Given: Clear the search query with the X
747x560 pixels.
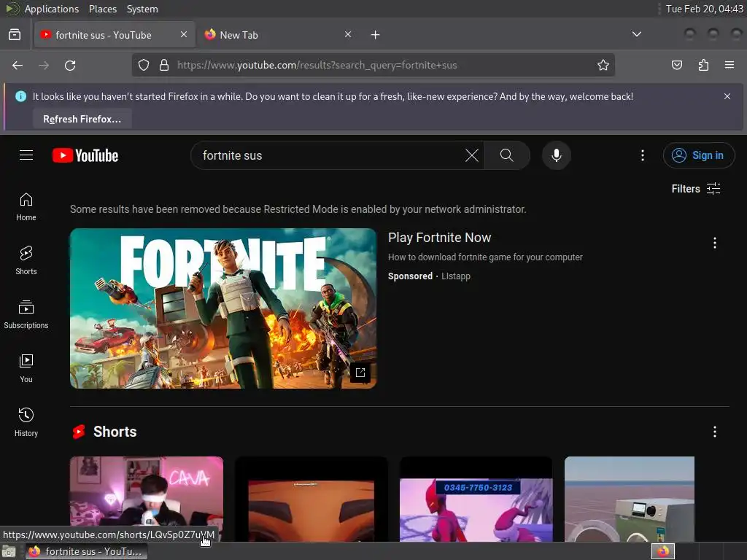Looking at the screenshot, I should (472, 155).
